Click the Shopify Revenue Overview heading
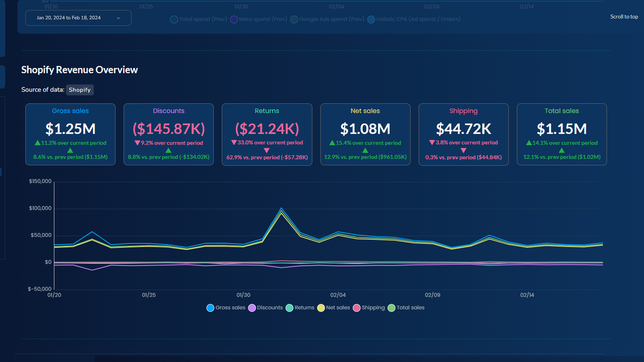The image size is (644, 362). tap(79, 70)
